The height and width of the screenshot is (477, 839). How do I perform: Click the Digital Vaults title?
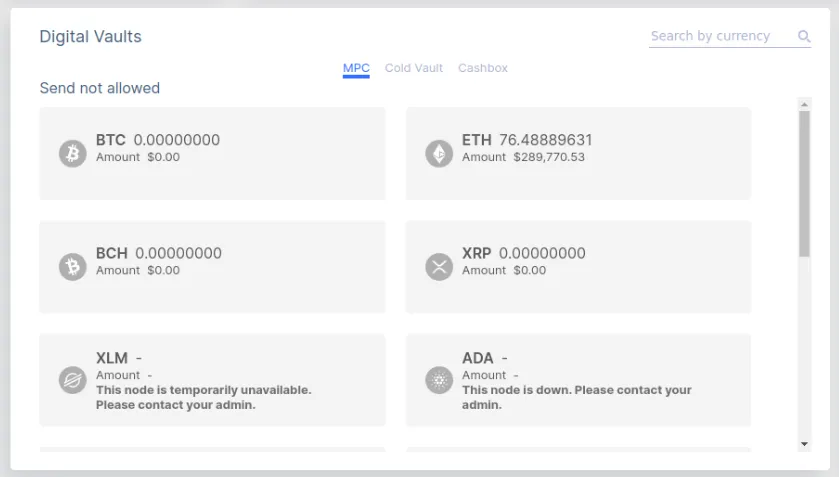click(90, 36)
